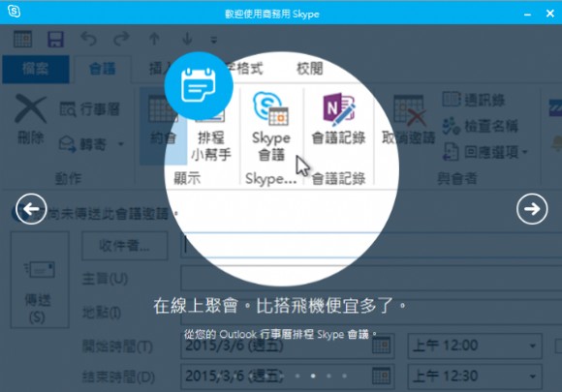The height and width of the screenshot is (392, 562).
Task: Click the 行事曆 ribbon item
Action: [x=89, y=109]
